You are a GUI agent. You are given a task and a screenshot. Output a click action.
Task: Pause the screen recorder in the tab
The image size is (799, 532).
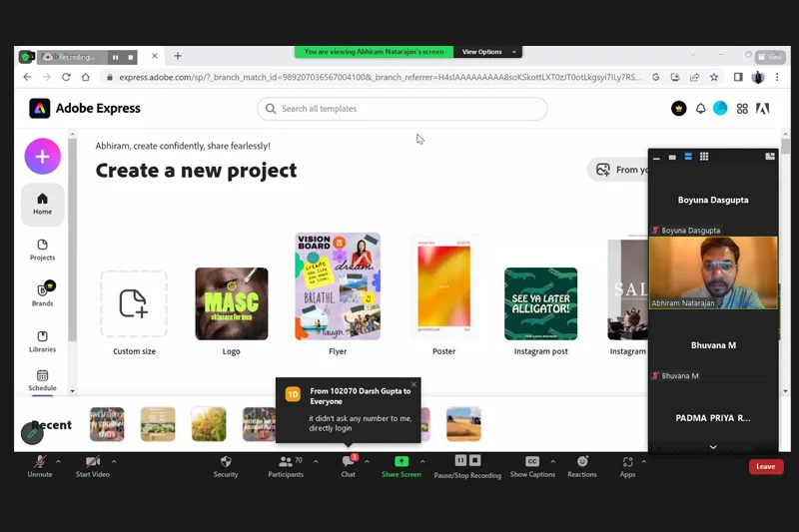pyautogui.click(x=116, y=57)
